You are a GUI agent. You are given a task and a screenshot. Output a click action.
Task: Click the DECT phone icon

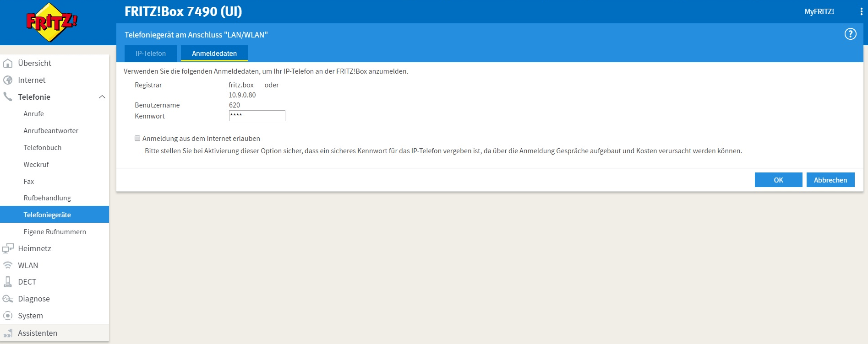click(x=8, y=282)
